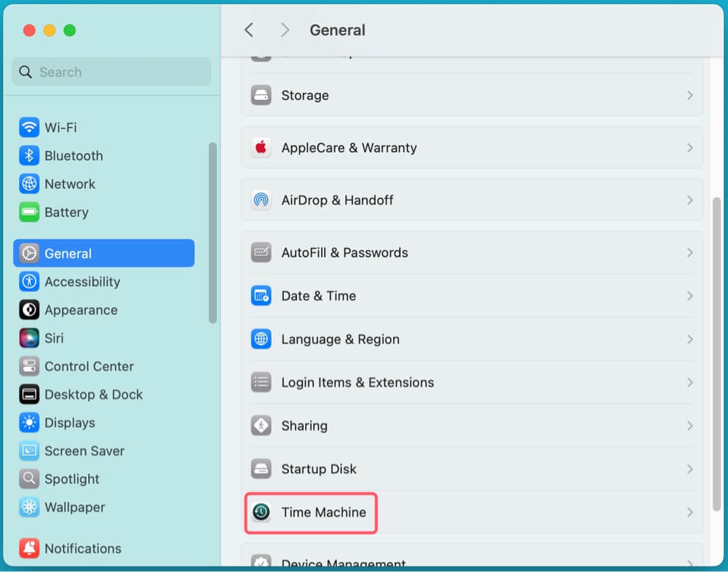Click the Startup Disk drive icon
Image resolution: width=728 pixels, height=572 pixels.
[261, 469]
